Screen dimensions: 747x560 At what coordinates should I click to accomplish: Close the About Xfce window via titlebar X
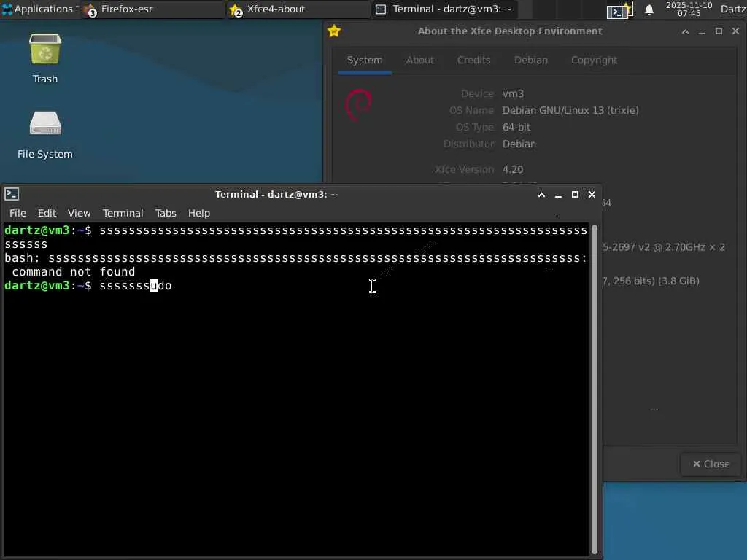click(735, 31)
